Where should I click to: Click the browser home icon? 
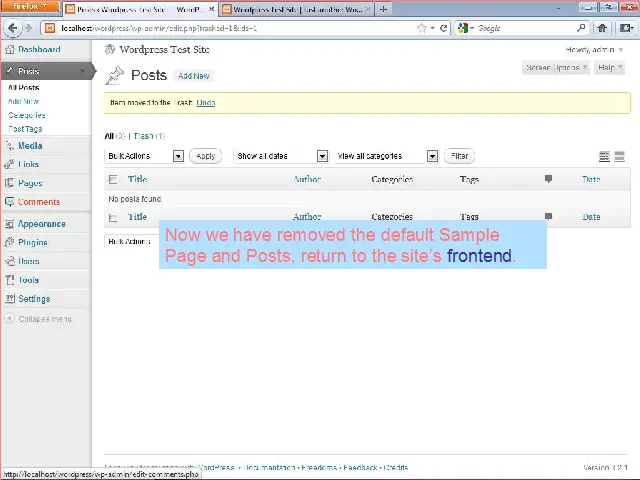click(602, 28)
